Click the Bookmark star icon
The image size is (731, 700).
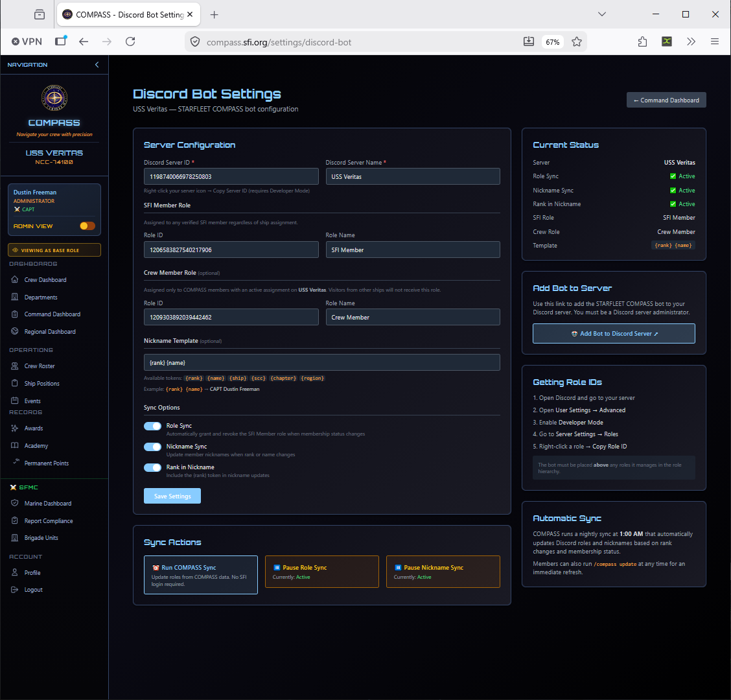click(x=577, y=41)
